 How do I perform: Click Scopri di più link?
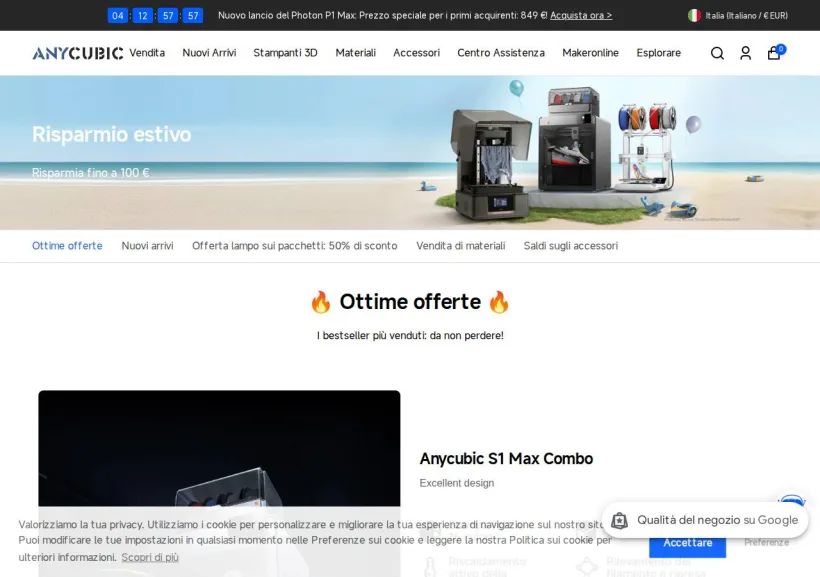(x=150, y=557)
